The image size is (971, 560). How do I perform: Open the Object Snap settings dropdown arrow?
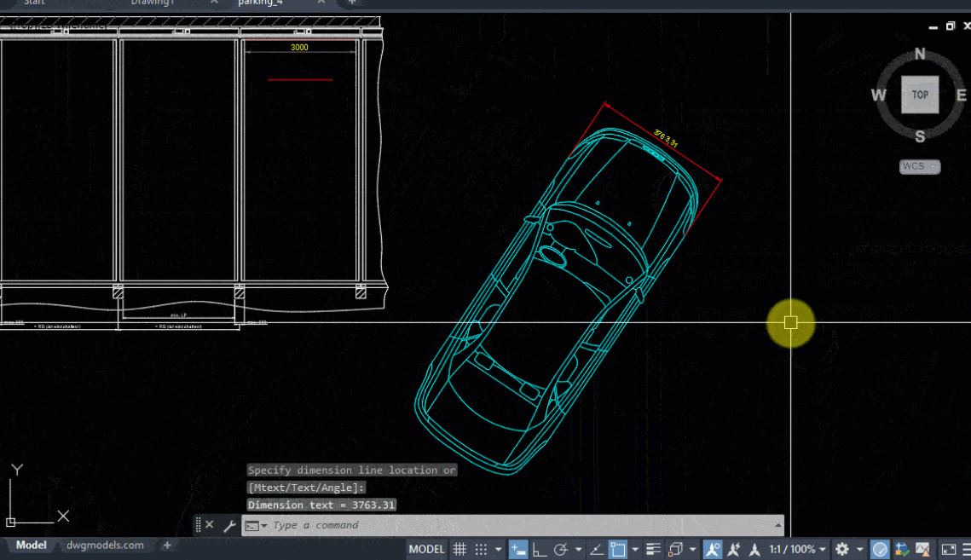click(x=634, y=549)
